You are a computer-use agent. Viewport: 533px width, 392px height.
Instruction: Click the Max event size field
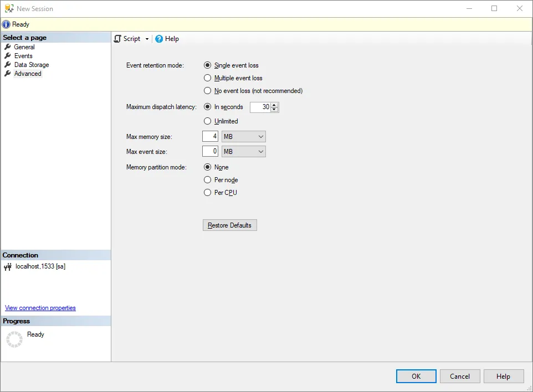pos(210,151)
